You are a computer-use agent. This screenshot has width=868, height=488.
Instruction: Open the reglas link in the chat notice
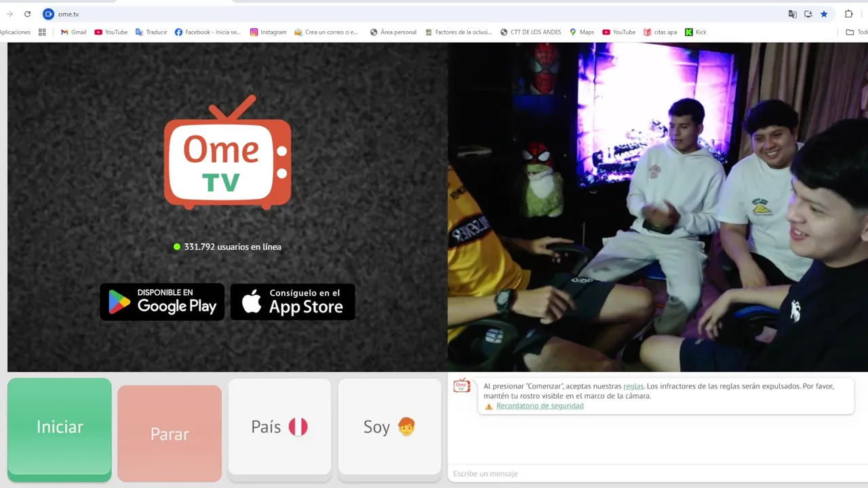[633, 386]
